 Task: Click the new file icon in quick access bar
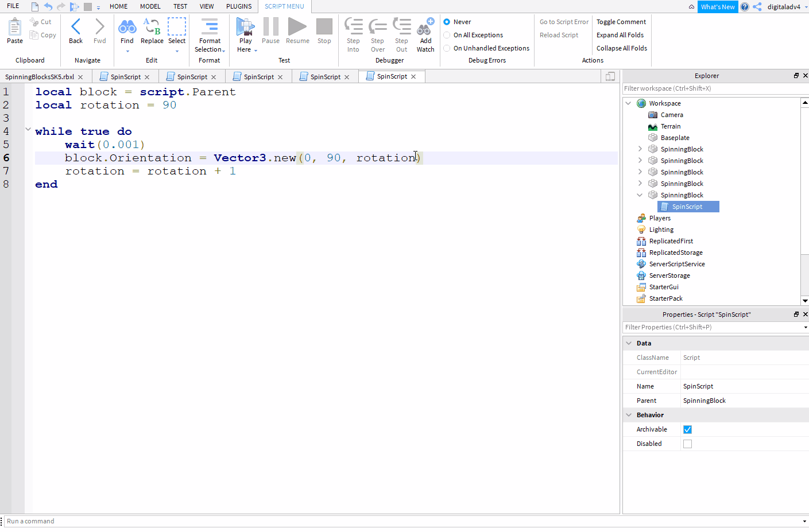point(35,7)
